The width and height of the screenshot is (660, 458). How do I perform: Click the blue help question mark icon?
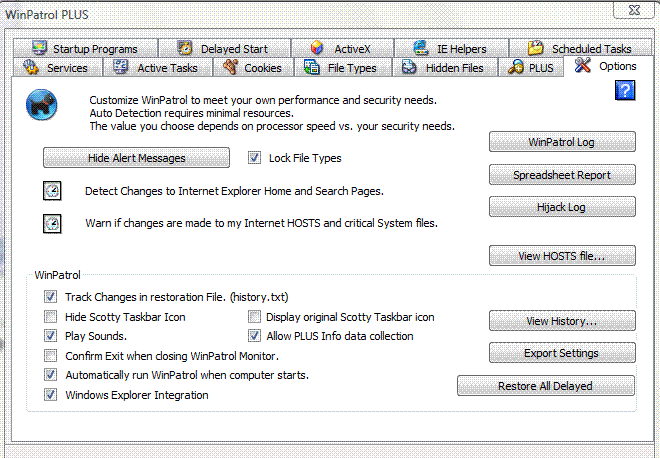[x=625, y=91]
